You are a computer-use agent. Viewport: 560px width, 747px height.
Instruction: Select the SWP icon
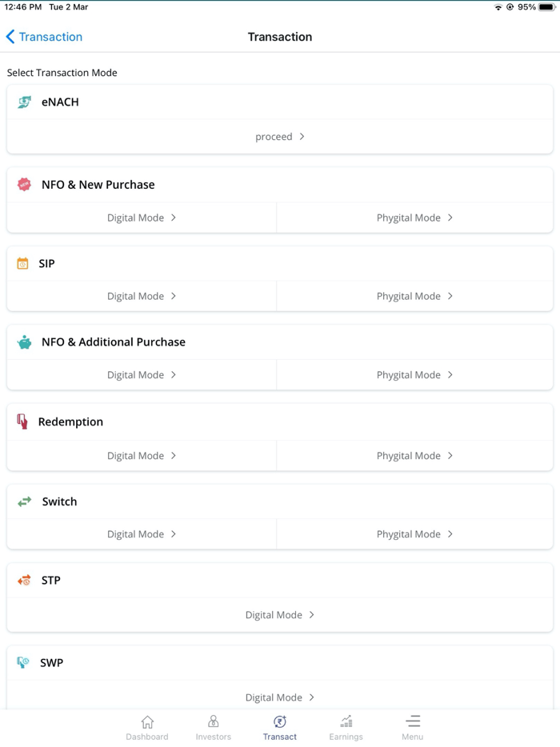[x=22, y=662]
